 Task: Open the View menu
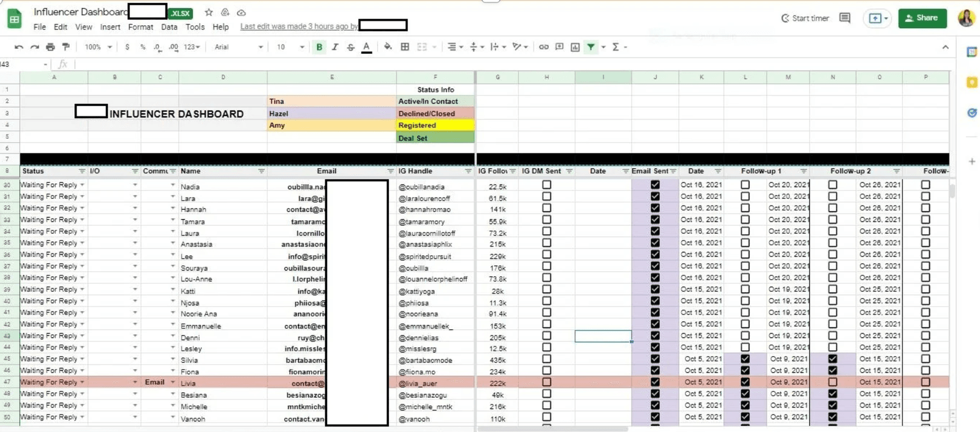[84, 27]
